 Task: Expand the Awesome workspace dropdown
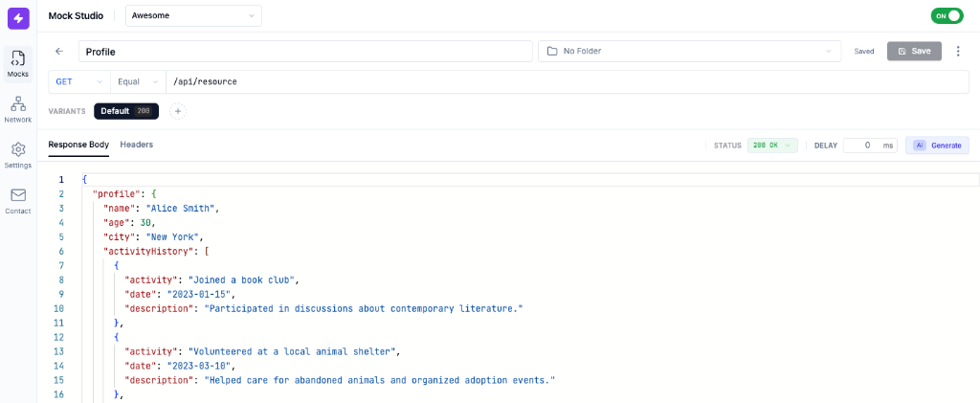tap(194, 15)
